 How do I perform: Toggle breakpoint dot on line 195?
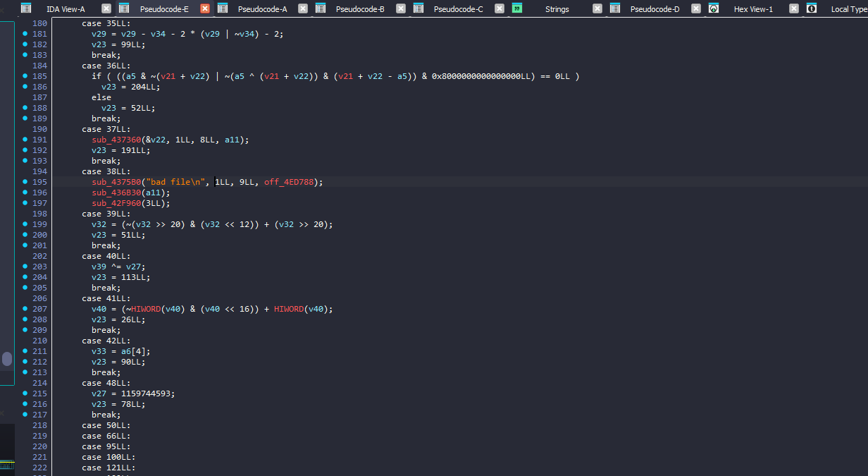25,182
